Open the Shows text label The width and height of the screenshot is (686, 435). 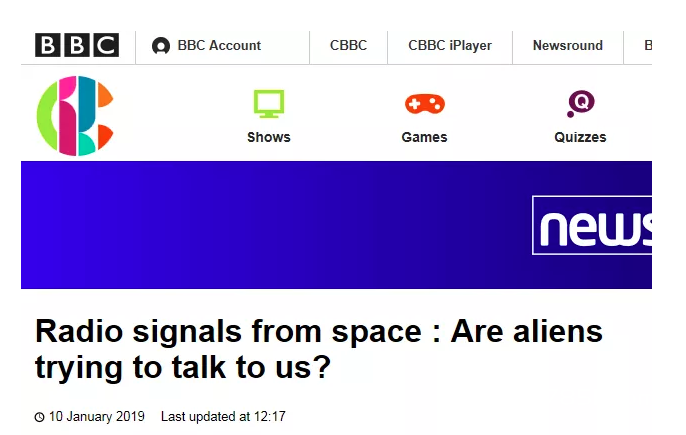tap(269, 137)
